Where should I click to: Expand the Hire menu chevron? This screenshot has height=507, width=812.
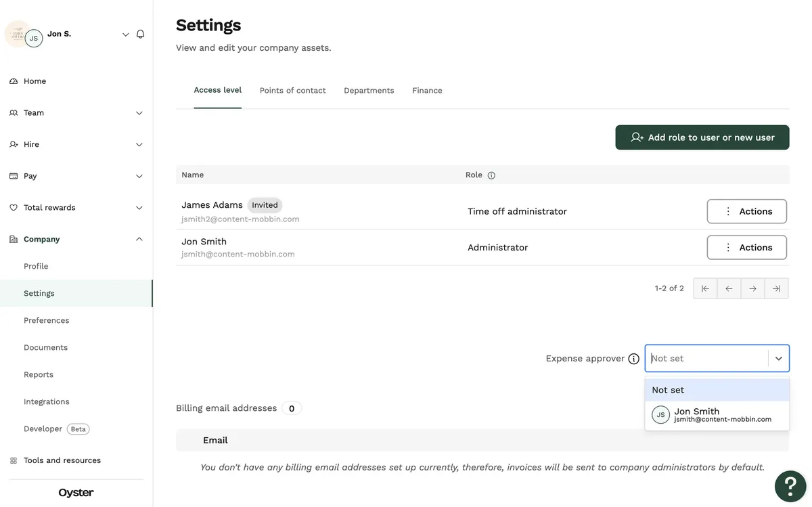point(139,144)
